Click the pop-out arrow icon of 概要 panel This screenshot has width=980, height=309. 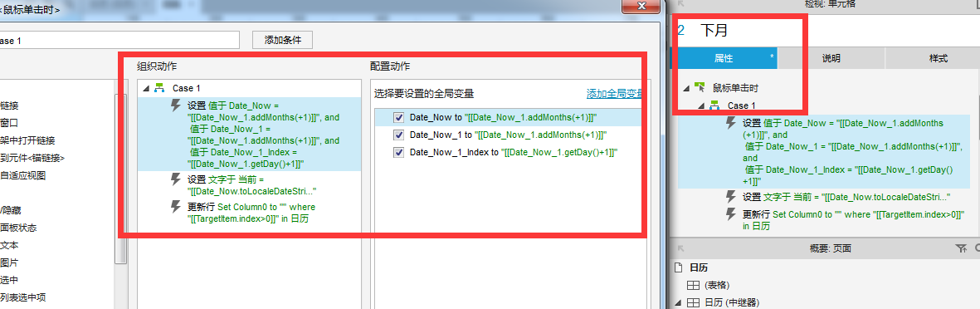(682, 248)
